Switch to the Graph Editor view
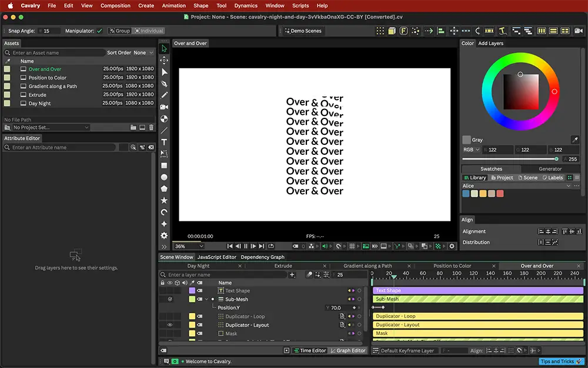 pyautogui.click(x=348, y=351)
